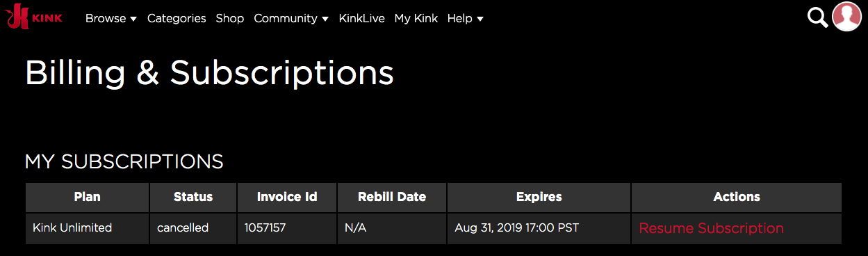Click the Resume Subscription link
The height and width of the screenshot is (256, 868).
pyautogui.click(x=711, y=228)
